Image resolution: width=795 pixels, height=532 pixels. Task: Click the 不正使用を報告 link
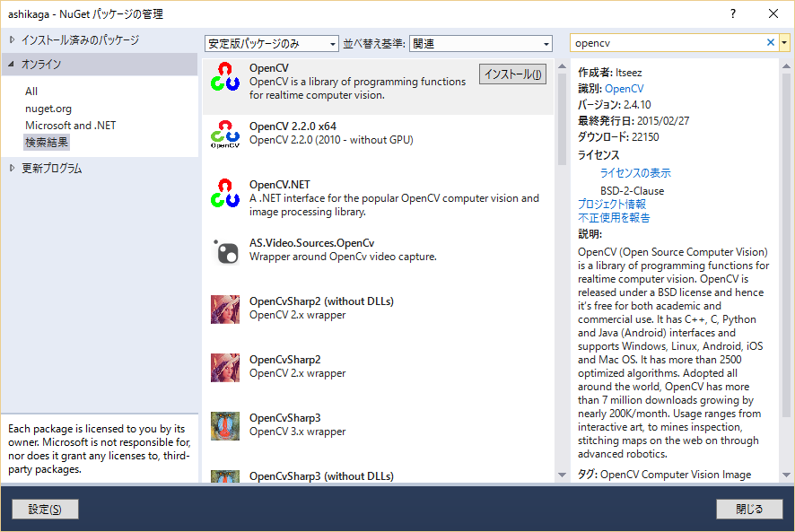[614, 218]
